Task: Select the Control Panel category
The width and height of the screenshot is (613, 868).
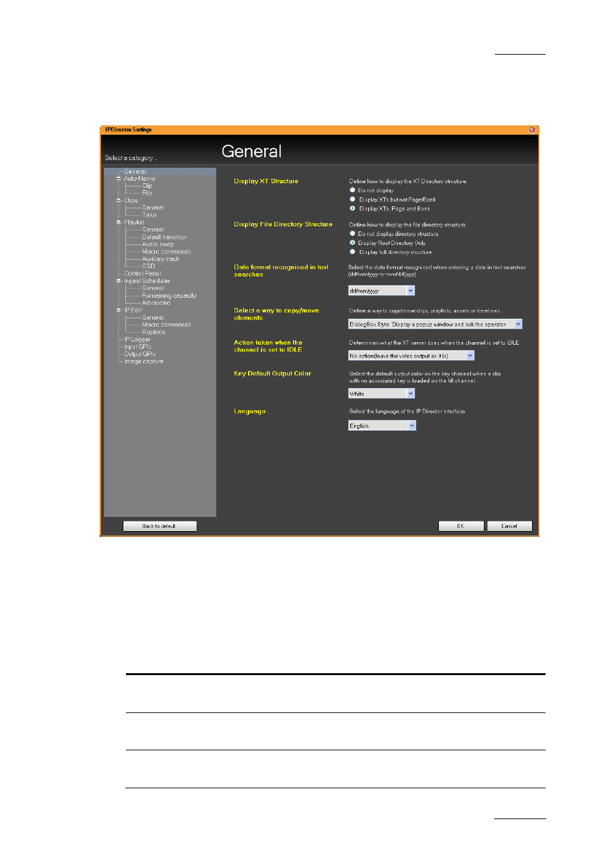Action: click(143, 273)
